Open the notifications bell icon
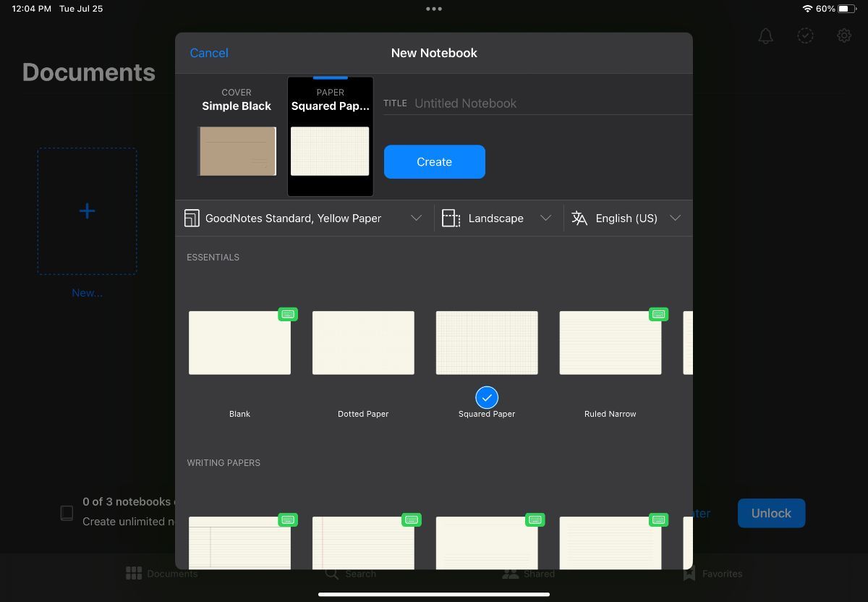The height and width of the screenshot is (602, 868). [x=765, y=35]
